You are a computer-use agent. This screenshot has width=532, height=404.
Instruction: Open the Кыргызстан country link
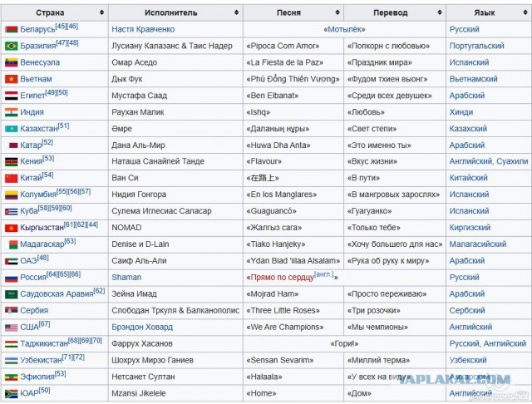tap(42, 228)
